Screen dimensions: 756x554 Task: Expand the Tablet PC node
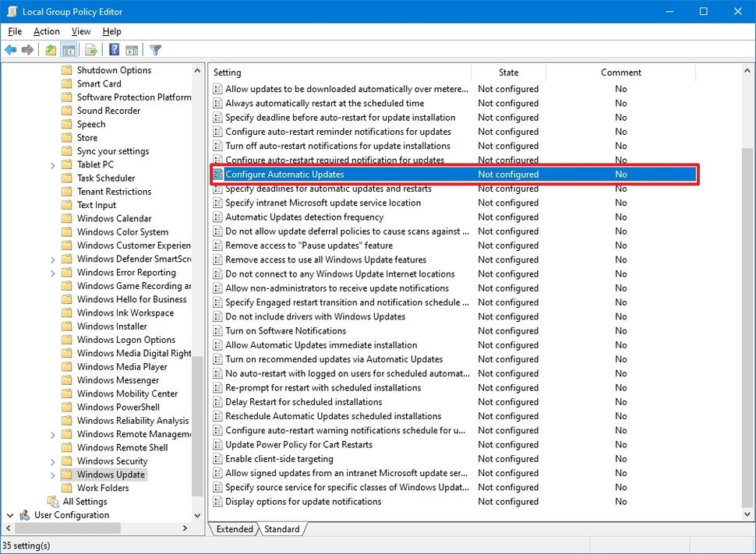(52, 164)
